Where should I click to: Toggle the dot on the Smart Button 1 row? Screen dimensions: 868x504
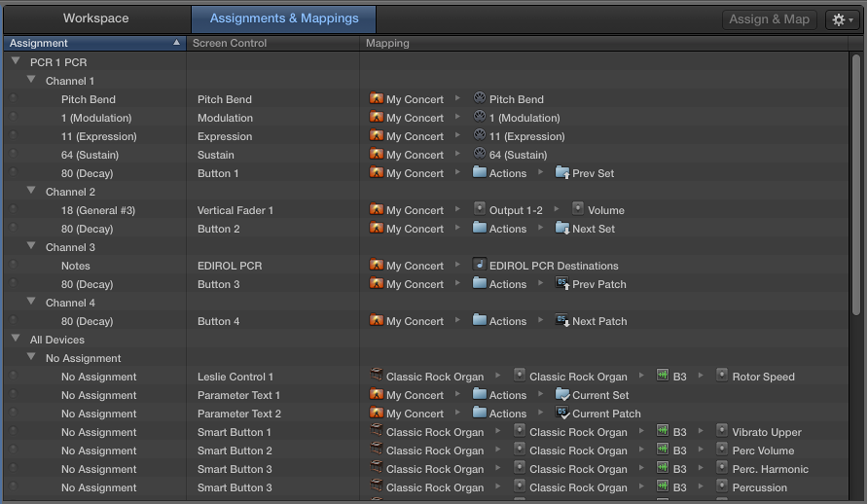click(14, 431)
